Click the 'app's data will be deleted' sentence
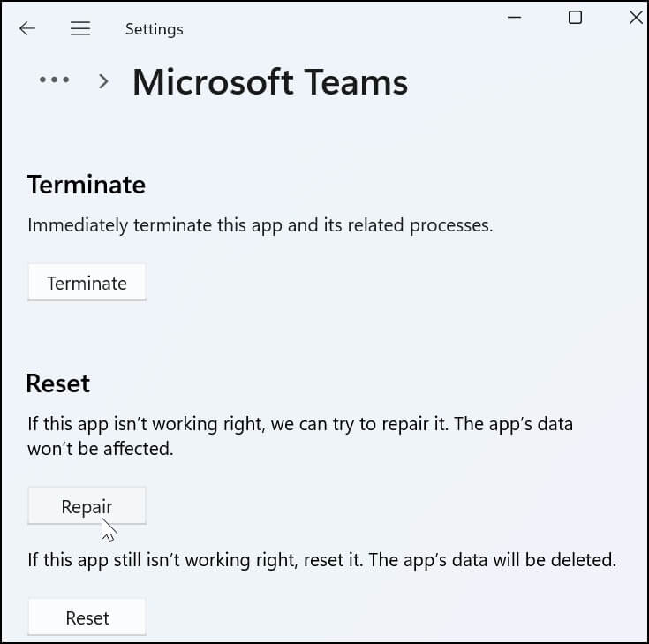Viewport: 649px width, 644px height. 493,560
